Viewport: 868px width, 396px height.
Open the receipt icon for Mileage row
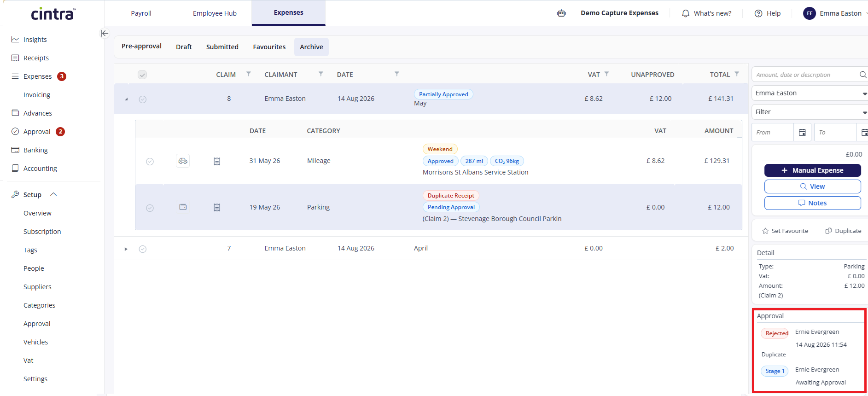coord(217,161)
